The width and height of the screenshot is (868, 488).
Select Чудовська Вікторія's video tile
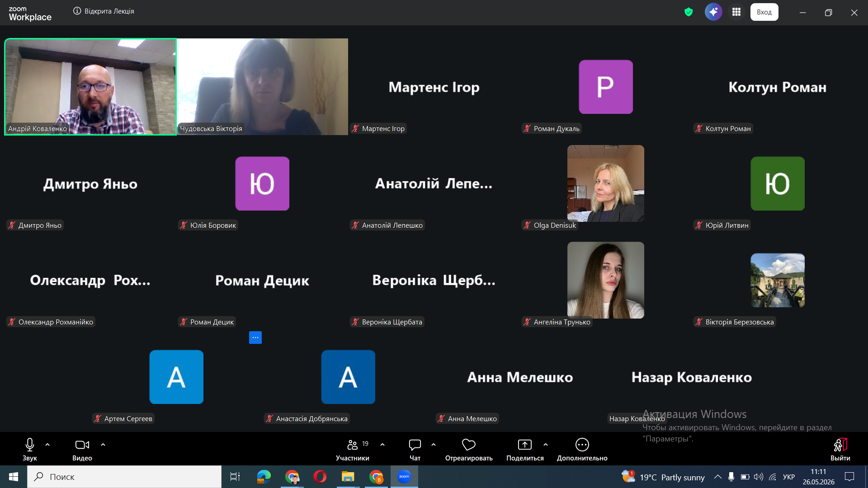click(262, 87)
